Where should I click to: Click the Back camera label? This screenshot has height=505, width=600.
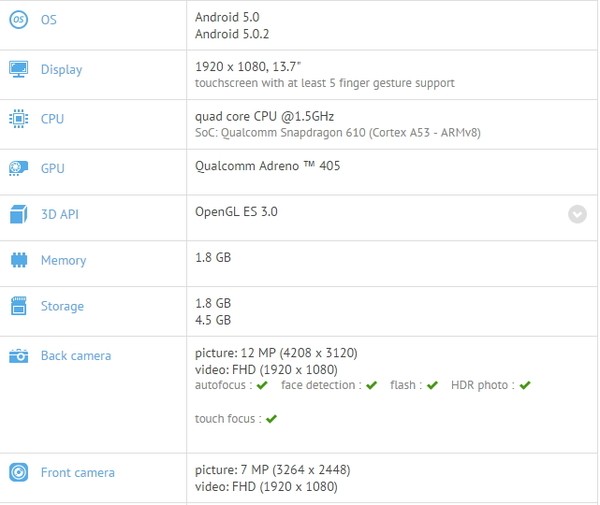click(x=76, y=356)
